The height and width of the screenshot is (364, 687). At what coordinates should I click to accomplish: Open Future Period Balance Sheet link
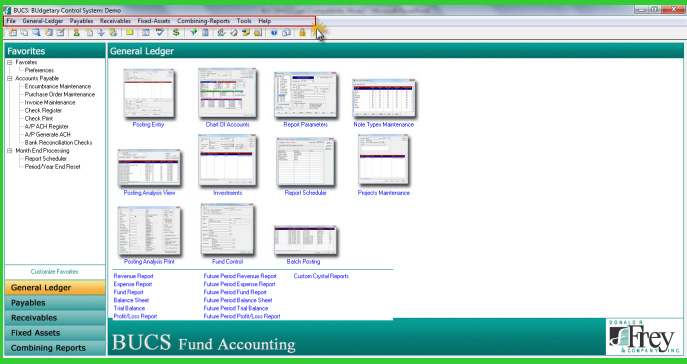point(238,300)
